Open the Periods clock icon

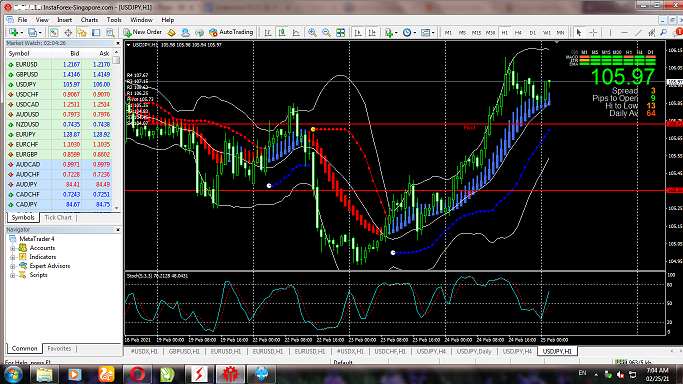click(x=407, y=33)
